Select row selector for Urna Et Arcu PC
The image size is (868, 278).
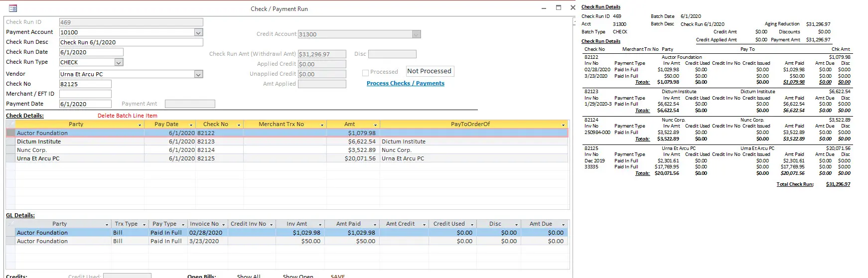[10, 158]
